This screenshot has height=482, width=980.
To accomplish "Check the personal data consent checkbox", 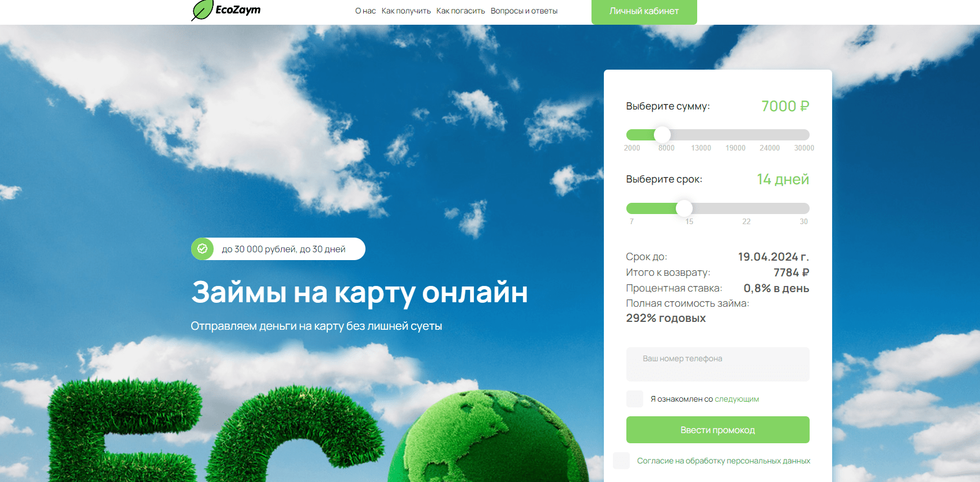I will 621,461.
